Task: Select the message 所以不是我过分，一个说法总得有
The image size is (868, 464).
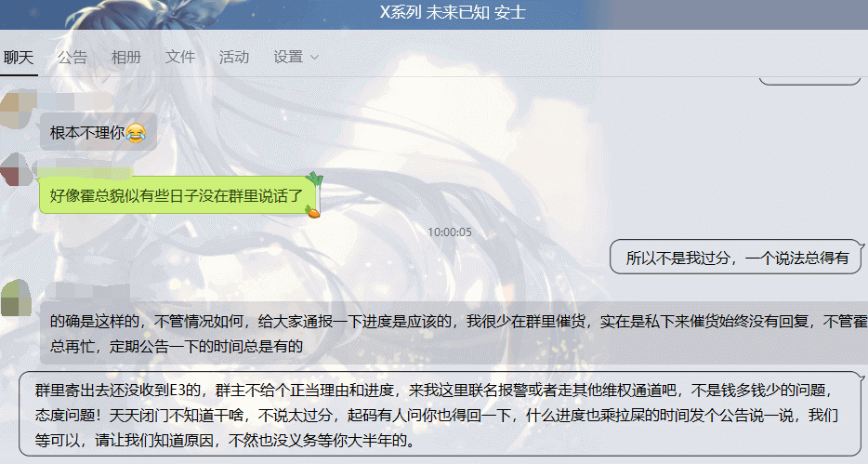Action: [x=737, y=258]
